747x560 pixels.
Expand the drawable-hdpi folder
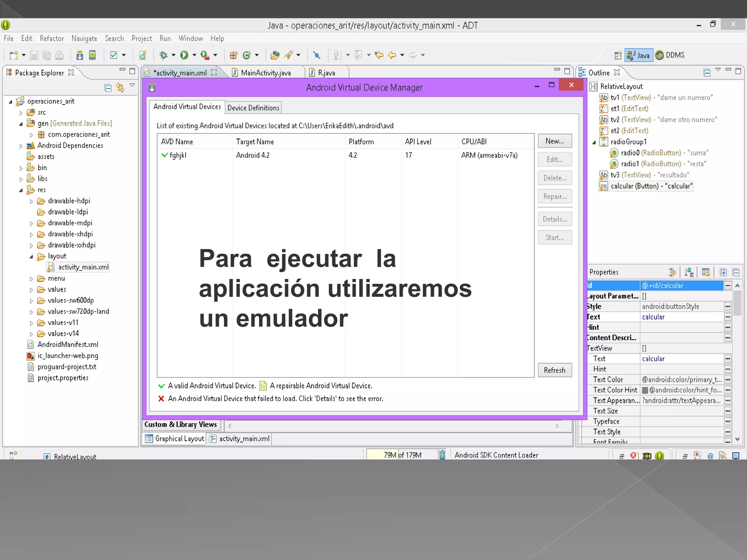31,201
